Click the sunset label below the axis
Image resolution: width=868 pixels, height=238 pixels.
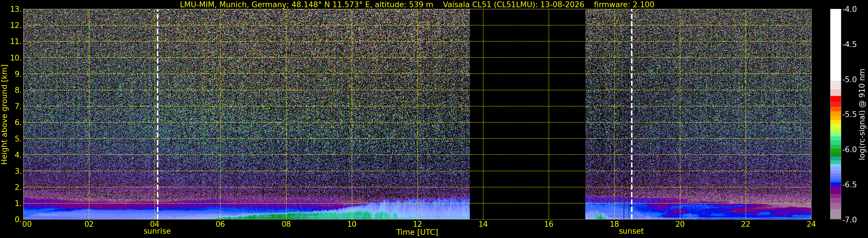click(631, 231)
